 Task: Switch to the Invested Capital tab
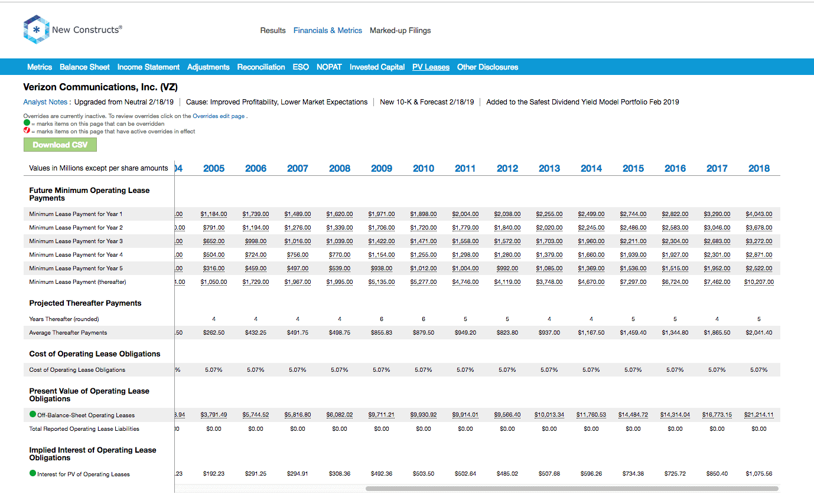(x=377, y=67)
